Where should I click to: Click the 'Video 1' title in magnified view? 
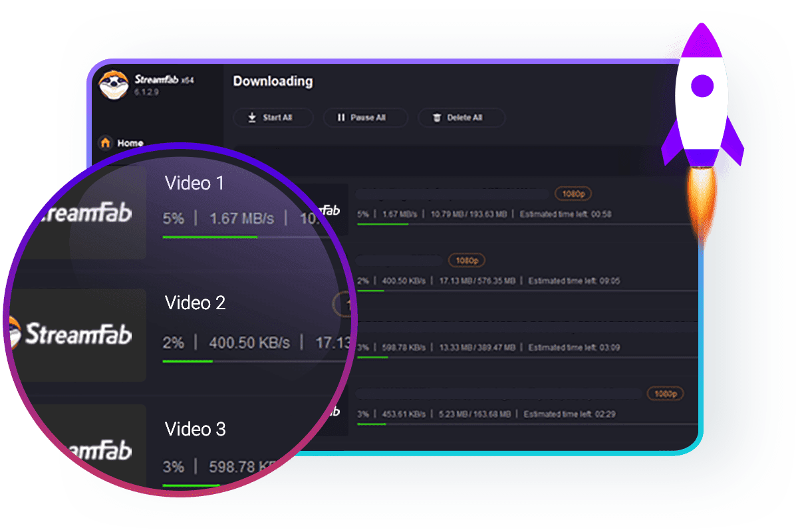194,184
